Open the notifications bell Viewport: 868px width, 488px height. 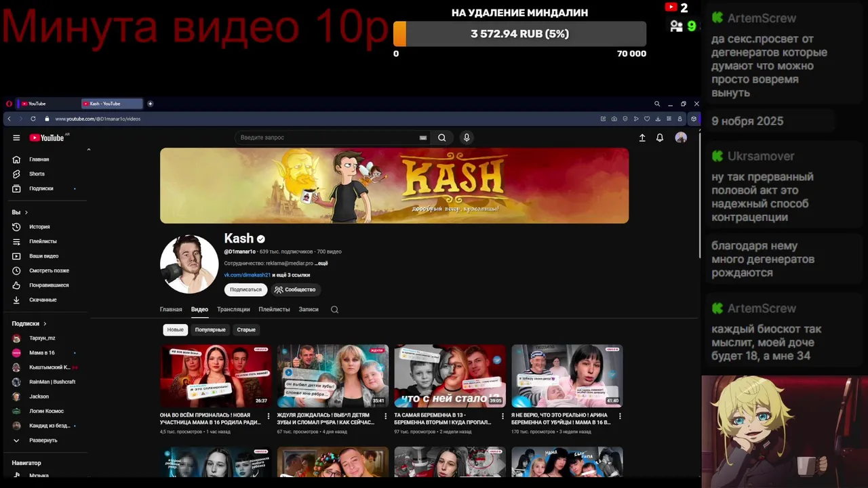660,138
